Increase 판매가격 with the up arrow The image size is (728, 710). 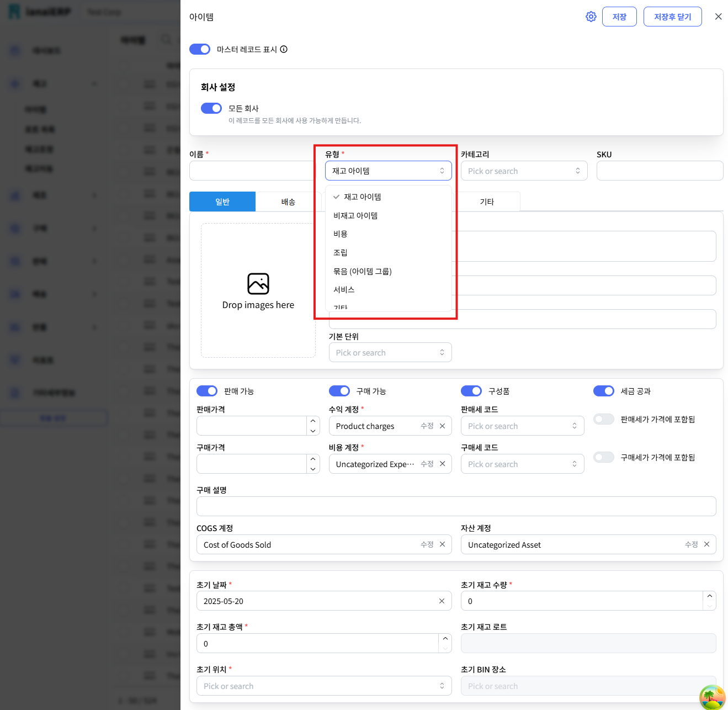[313, 421]
